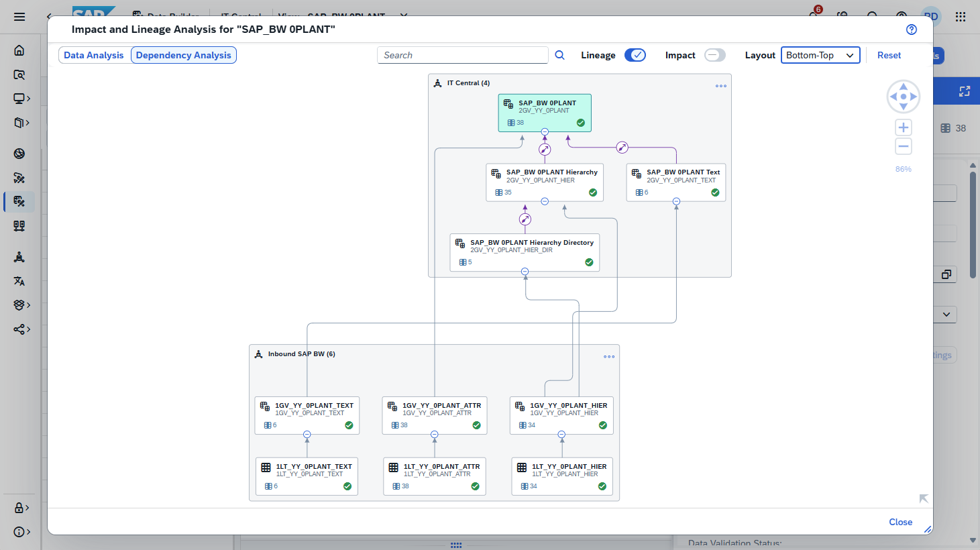The width and height of the screenshot is (980, 550).
Task: Click association icon on the 0PLANT Text connector
Action: tap(622, 147)
